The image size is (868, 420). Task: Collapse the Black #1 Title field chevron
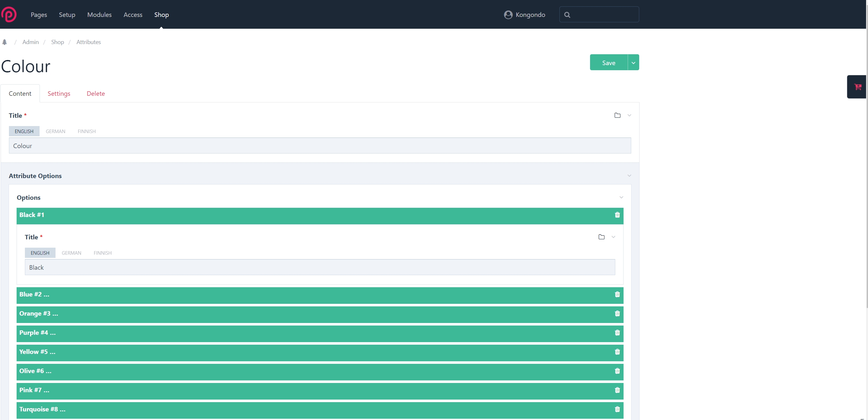(x=613, y=237)
